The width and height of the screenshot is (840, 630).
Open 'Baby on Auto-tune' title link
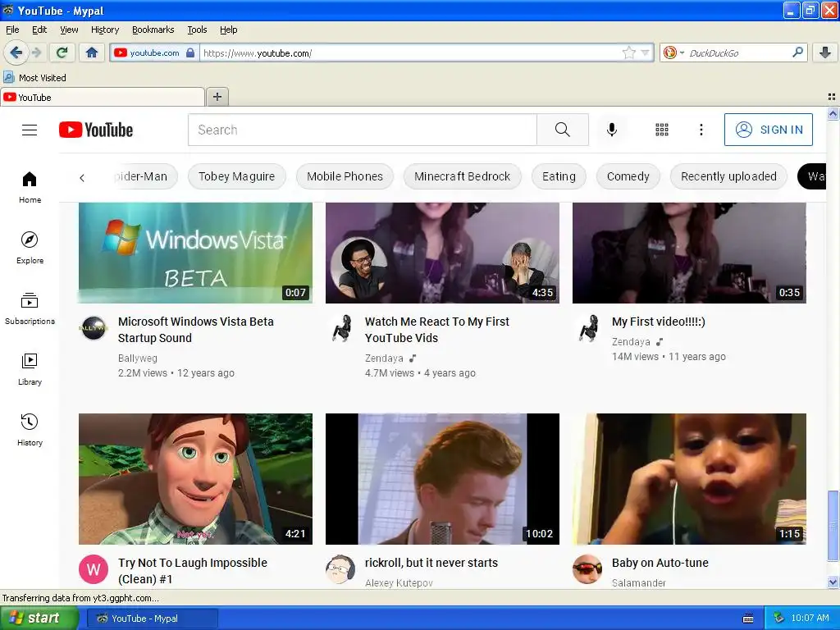point(660,563)
